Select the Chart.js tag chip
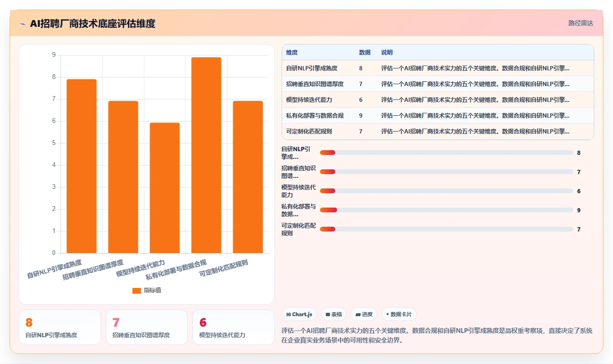 pos(299,314)
